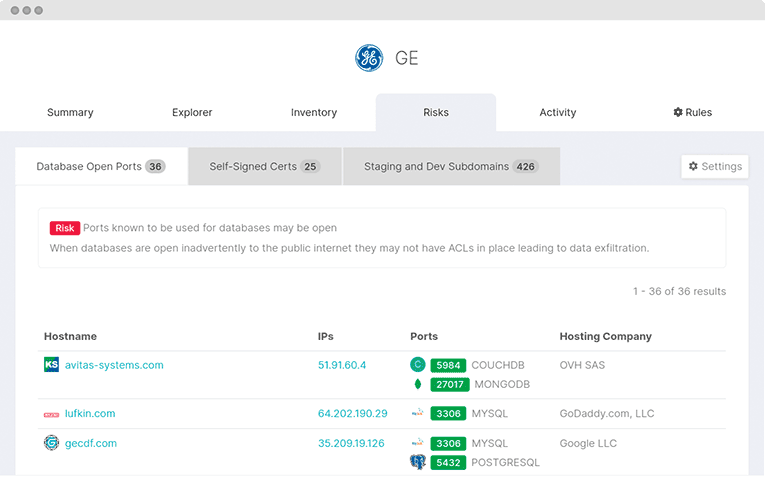The height and width of the screenshot is (484, 765).
Task: Go to the Activity tab
Action: 558,112
